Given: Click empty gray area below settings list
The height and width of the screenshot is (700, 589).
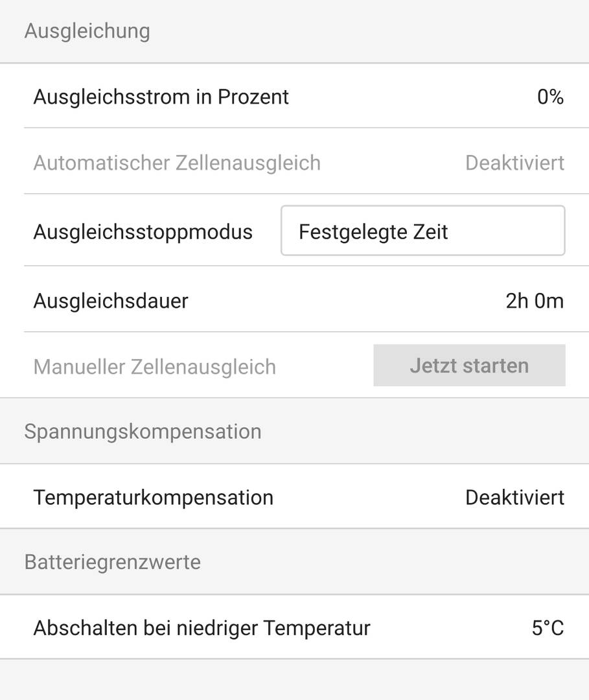Looking at the screenshot, I should tap(294, 679).
